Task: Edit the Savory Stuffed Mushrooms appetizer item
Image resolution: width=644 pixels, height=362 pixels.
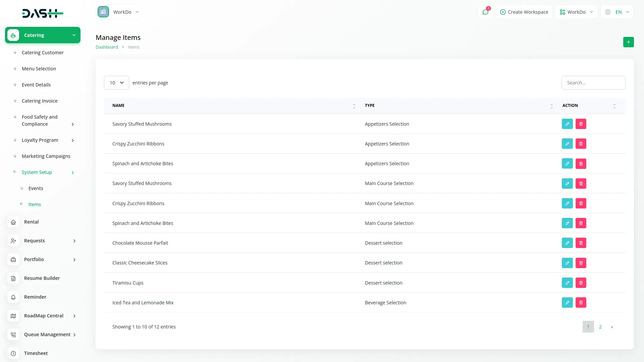Action: click(x=567, y=124)
